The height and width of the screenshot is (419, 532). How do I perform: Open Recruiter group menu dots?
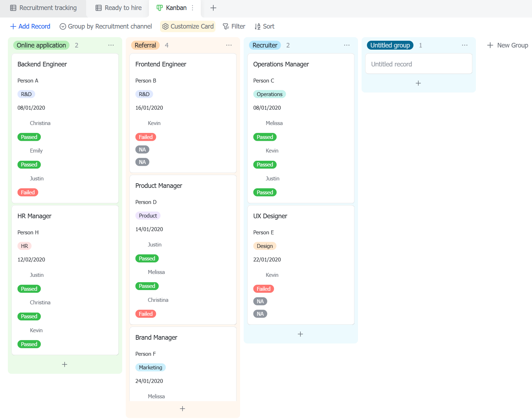click(347, 45)
